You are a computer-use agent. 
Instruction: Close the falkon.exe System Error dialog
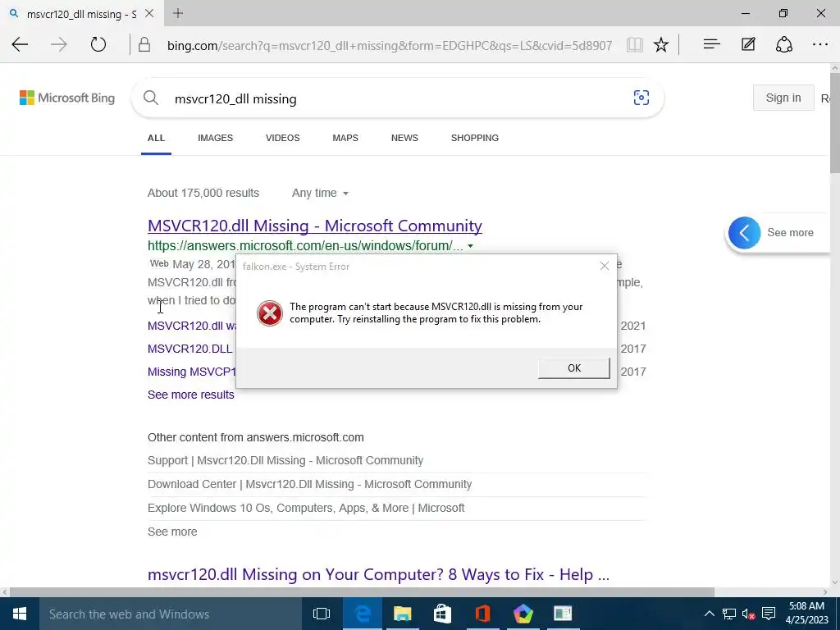point(605,266)
